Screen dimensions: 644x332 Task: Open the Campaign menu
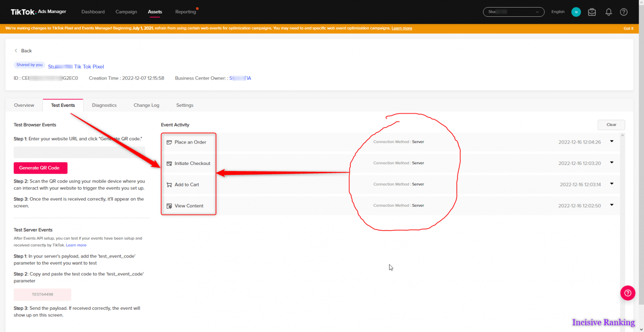[126, 12]
